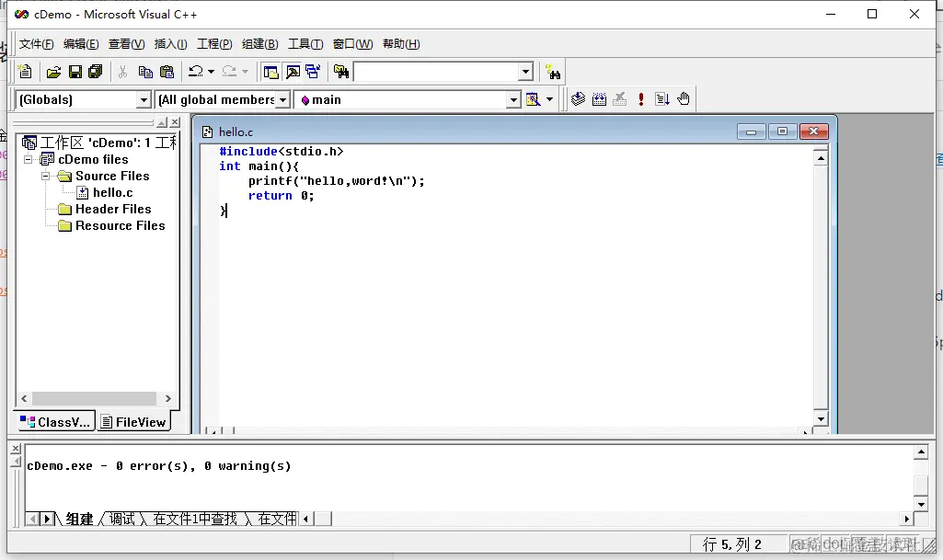Maximize the hello.c document window

pos(782,131)
